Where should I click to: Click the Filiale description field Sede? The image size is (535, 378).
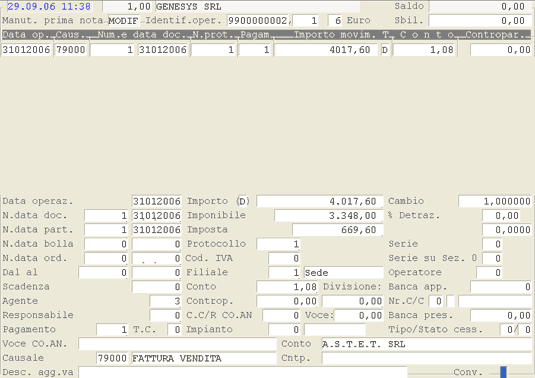pos(344,273)
